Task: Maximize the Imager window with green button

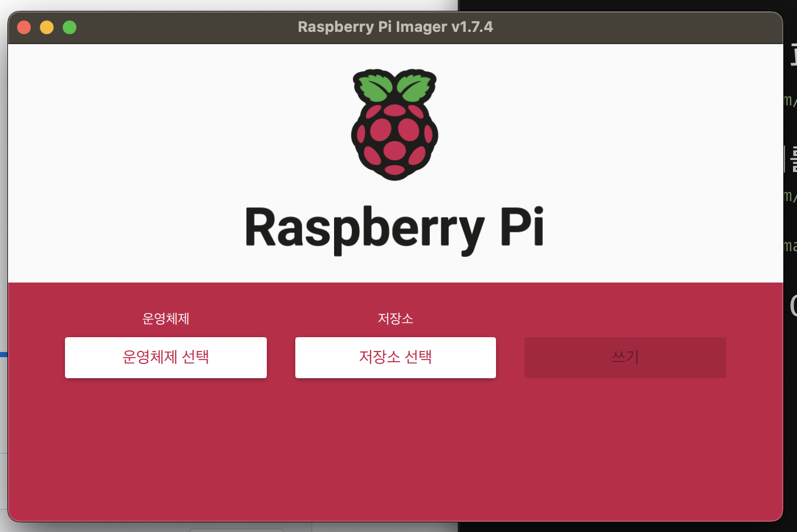Action: pyautogui.click(x=70, y=27)
